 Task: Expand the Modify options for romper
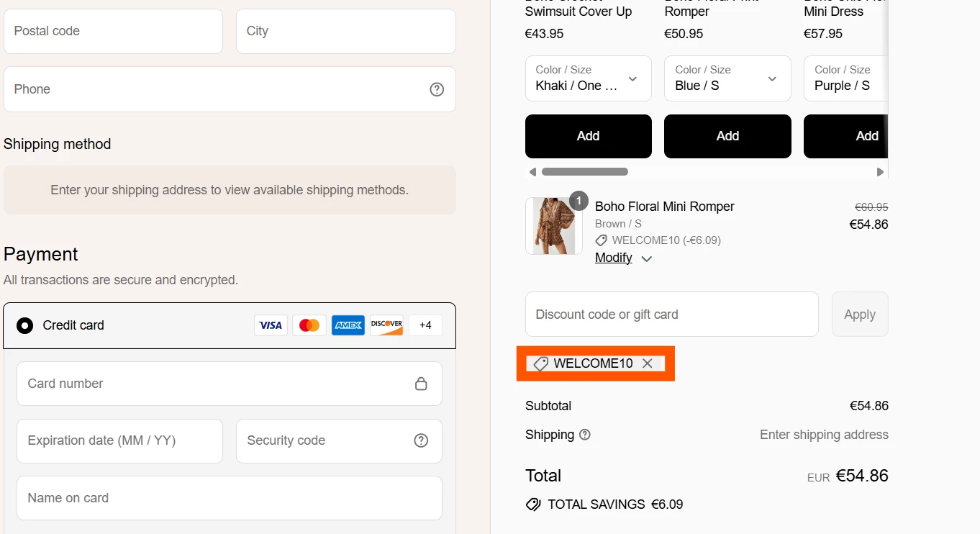(623, 258)
